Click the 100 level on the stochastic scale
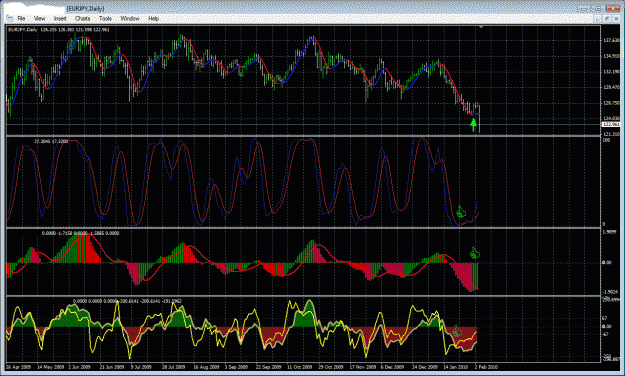This screenshot has height=376, width=625. pyautogui.click(x=606, y=140)
